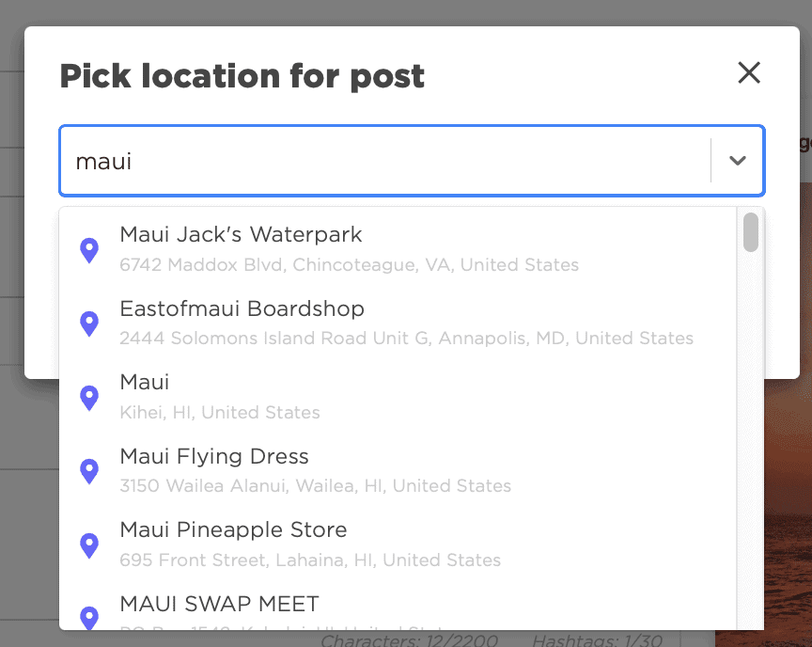
Task: Click the pin icon beside Maui Pineapple Store
Action: 89,544
